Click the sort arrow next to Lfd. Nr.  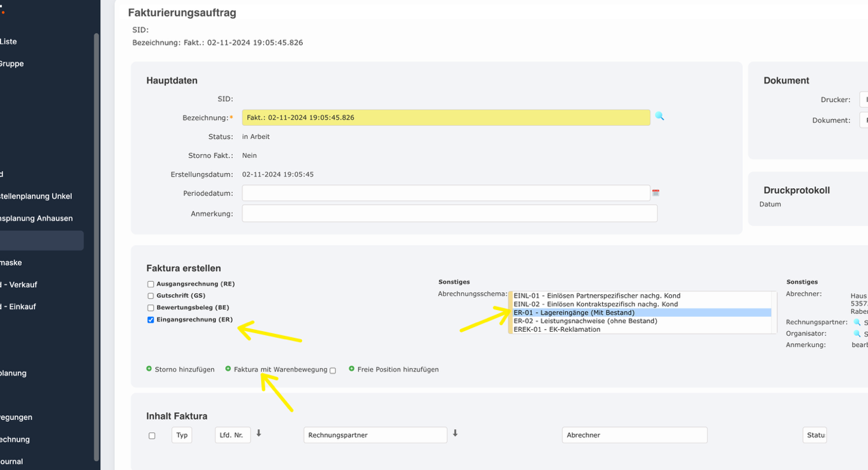(258, 433)
